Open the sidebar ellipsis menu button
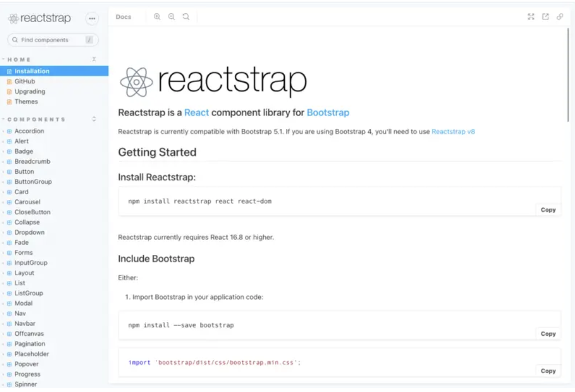Screen dimensions: 575x392 [92, 18]
